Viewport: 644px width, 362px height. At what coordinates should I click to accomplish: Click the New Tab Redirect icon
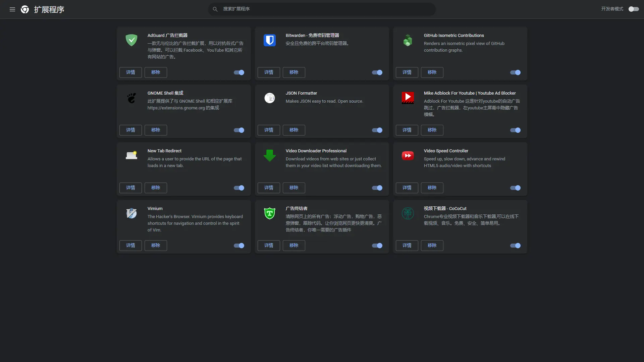coord(131,156)
